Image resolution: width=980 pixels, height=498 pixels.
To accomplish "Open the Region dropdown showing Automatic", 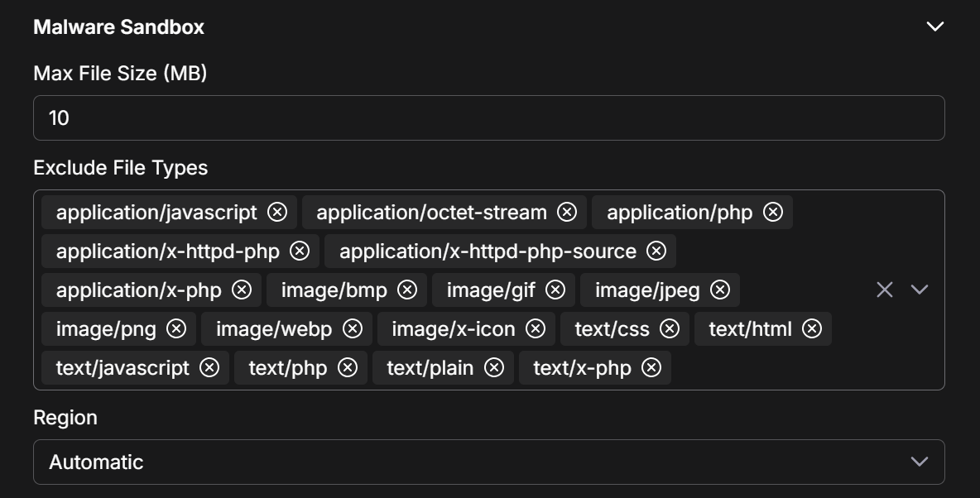I will point(488,462).
